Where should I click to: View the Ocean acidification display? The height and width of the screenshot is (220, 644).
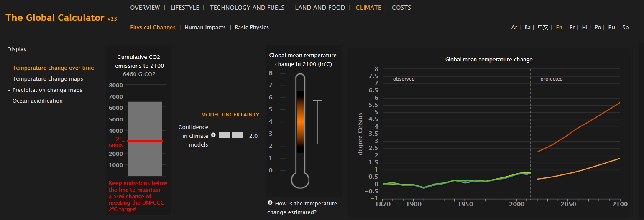point(38,101)
